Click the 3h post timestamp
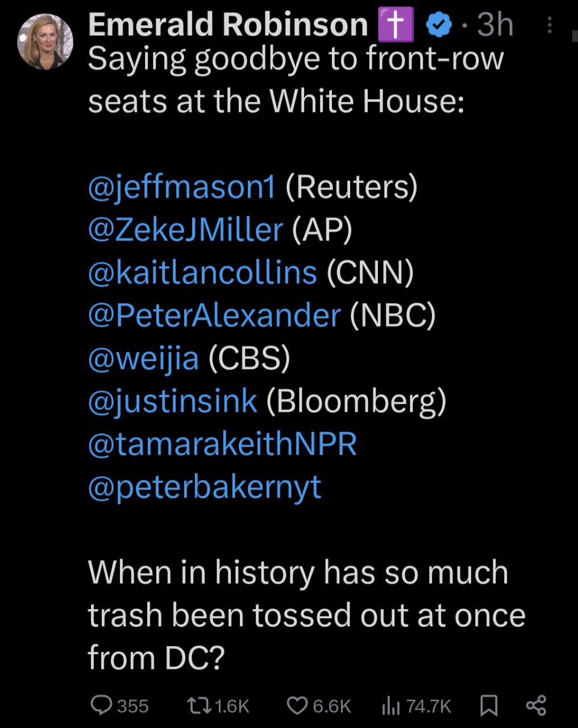Screen dimensions: 578x728 pos(495,26)
